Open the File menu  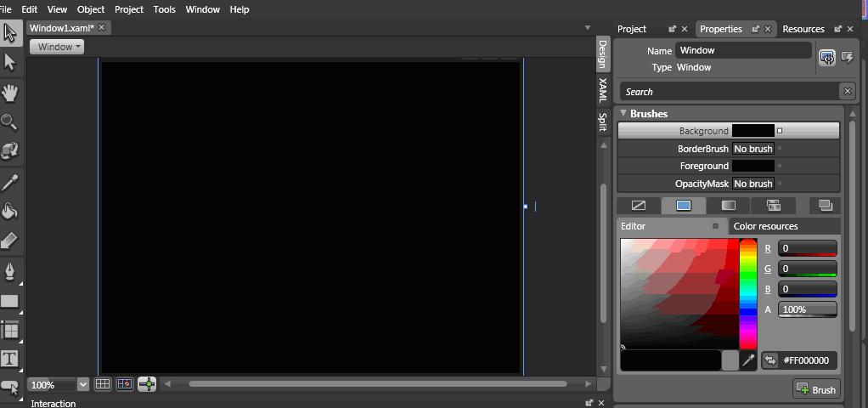pos(6,9)
